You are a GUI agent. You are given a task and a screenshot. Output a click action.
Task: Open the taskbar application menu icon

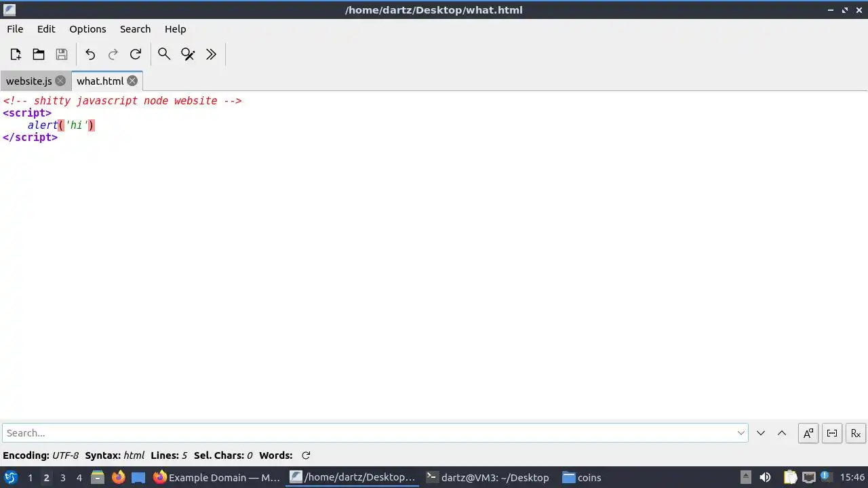[x=10, y=478]
